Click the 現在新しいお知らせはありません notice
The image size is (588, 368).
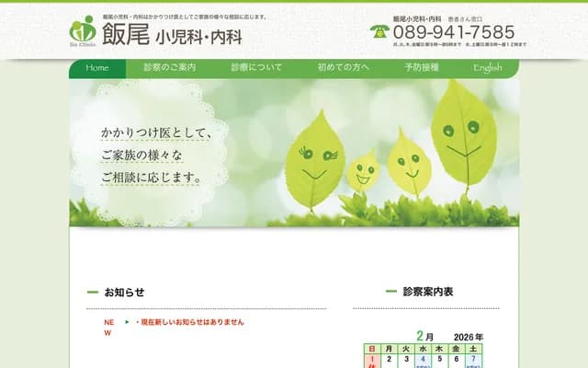pyautogui.click(x=190, y=322)
